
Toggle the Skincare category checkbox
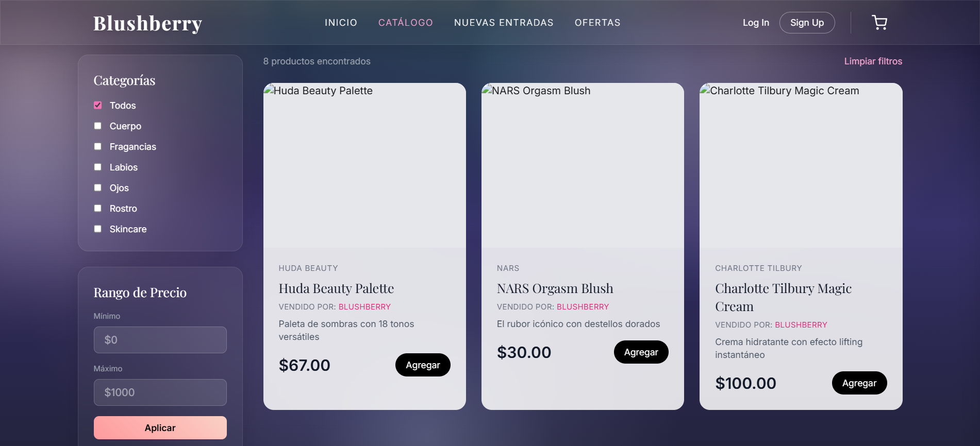pos(98,229)
